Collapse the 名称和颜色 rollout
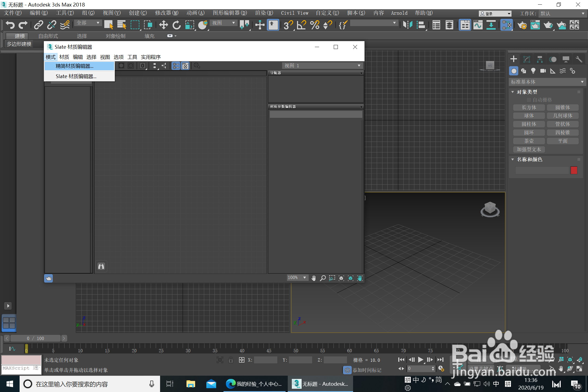The width and height of the screenshot is (588, 392). coord(513,160)
